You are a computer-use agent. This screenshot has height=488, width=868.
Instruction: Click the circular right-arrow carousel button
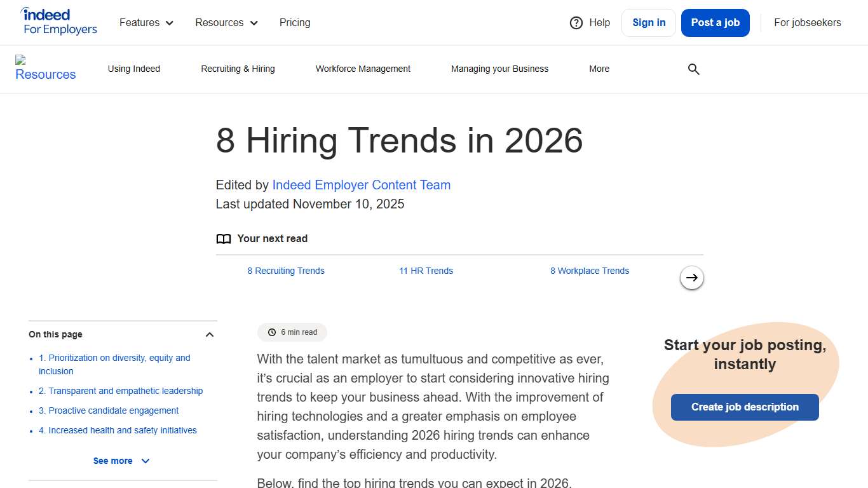(691, 278)
